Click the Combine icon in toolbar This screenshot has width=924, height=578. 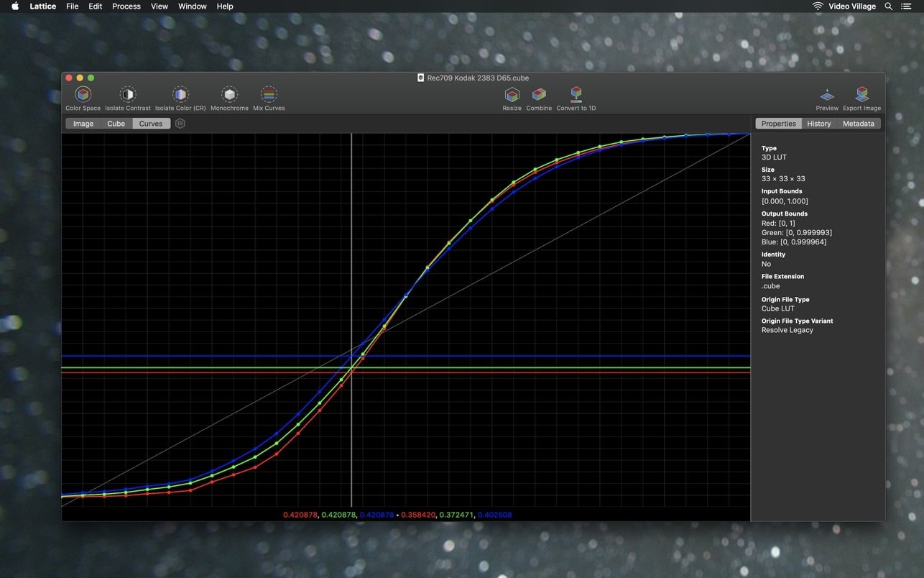pyautogui.click(x=539, y=95)
